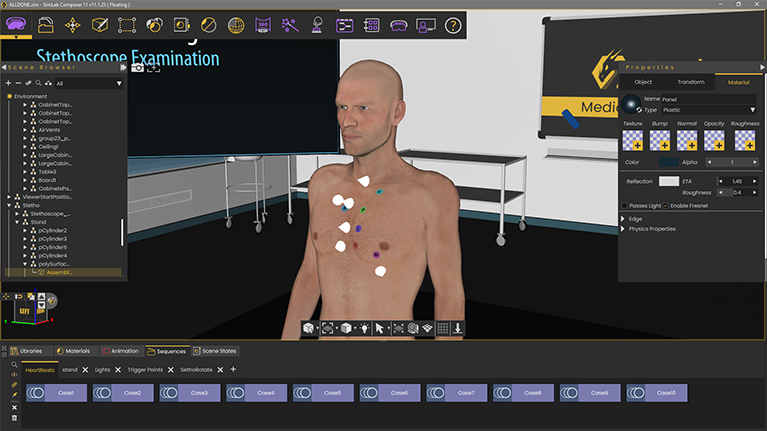Click the purple grid catalog icon
Image resolution: width=767 pixels, height=431 pixels.
371,25
